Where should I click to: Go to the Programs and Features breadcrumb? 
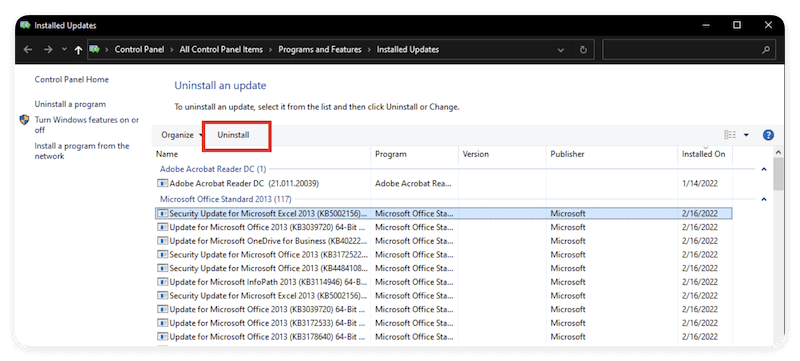point(320,49)
